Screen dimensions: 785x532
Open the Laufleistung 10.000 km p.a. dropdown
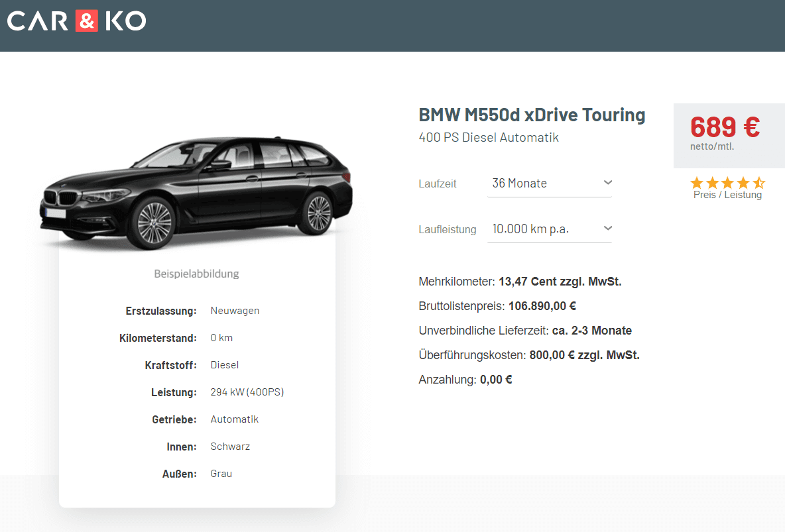point(550,229)
